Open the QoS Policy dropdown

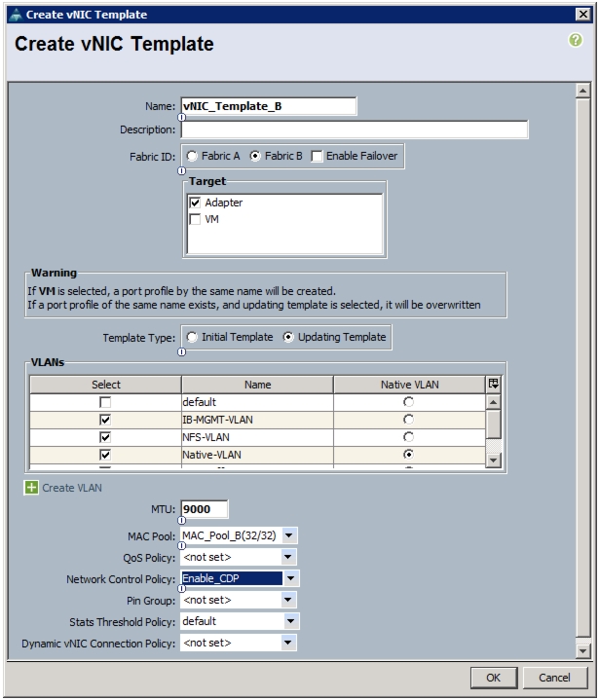point(288,557)
